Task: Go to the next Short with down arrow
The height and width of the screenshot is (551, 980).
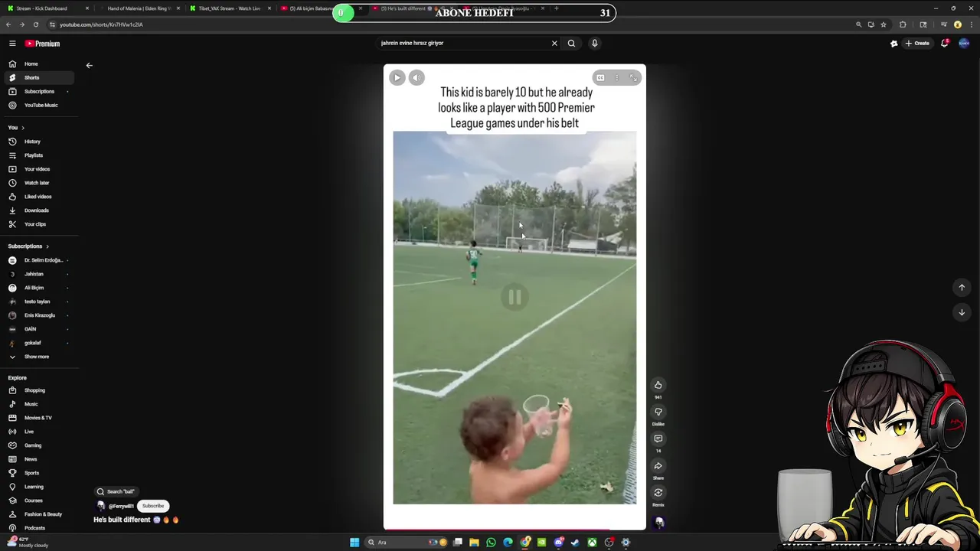Action: 962,312
